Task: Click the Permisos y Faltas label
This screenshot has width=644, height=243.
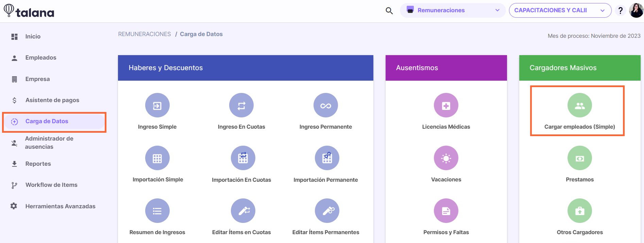Action: pyautogui.click(x=446, y=232)
